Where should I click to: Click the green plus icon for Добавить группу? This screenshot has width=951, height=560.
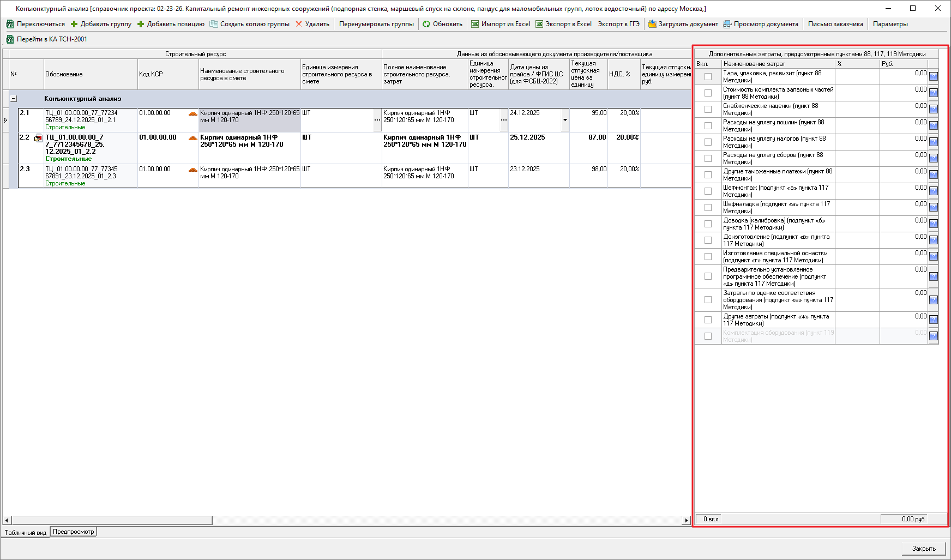[74, 24]
